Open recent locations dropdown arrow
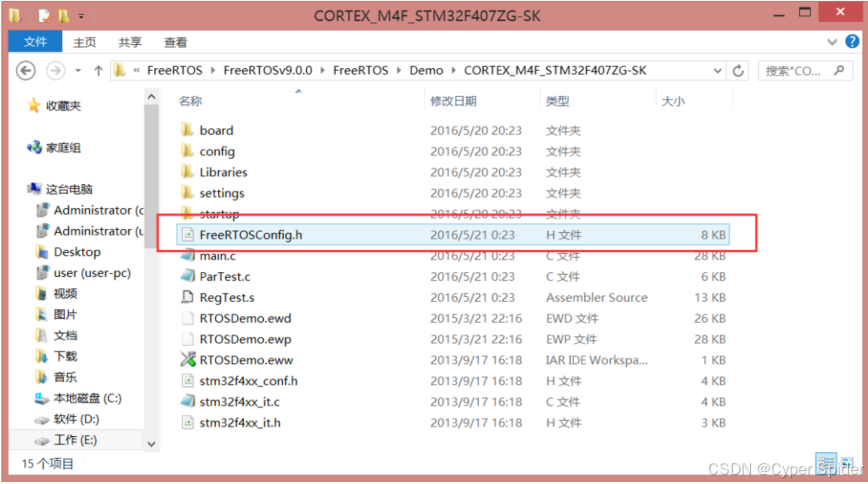Image resolution: width=868 pixels, height=484 pixels. tap(78, 71)
